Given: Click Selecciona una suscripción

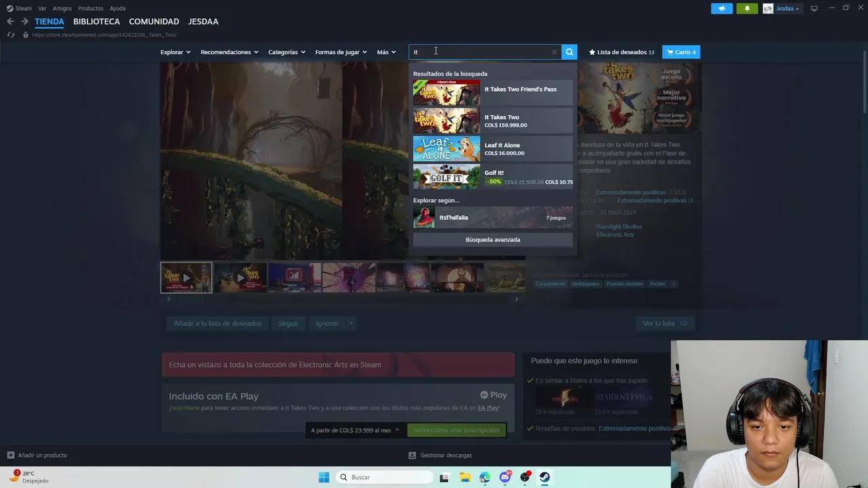Looking at the screenshot, I should (456, 430).
